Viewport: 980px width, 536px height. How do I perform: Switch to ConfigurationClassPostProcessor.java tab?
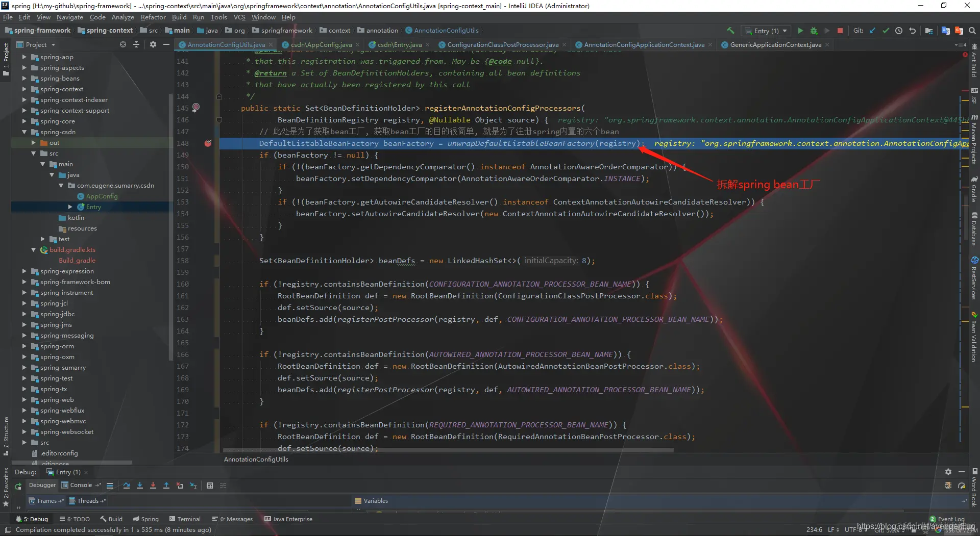pos(503,45)
